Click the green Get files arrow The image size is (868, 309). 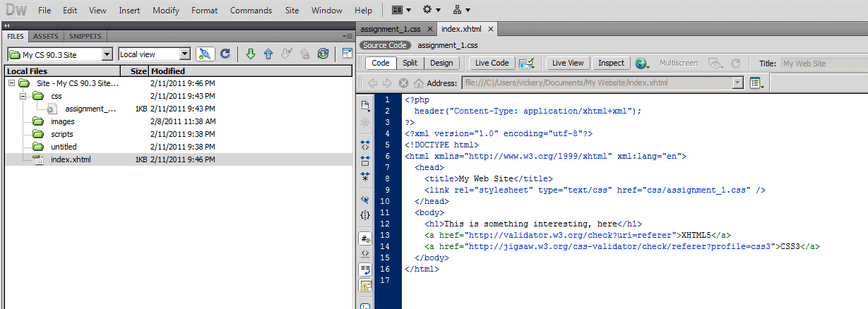coord(250,54)
